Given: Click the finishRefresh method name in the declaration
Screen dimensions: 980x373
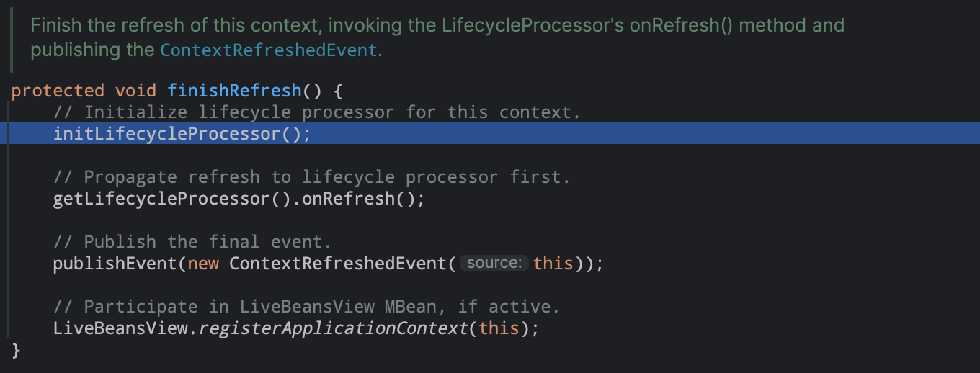Looking at the screenshot, I should pyautogui.click(x=235, y=91).
